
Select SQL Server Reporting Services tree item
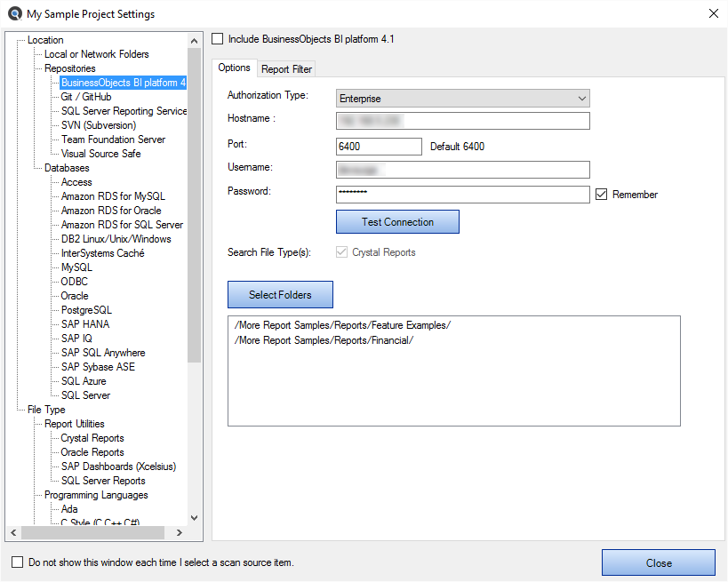click(124, 111)
